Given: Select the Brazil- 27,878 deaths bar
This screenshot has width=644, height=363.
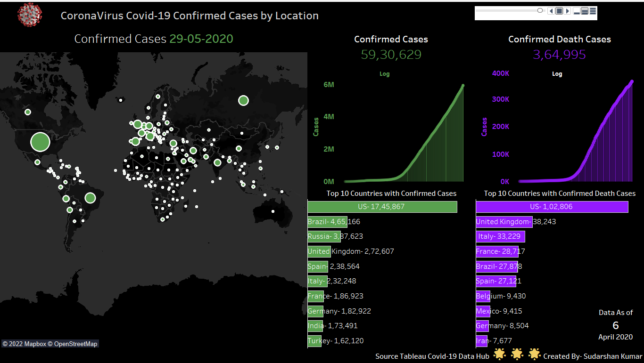Looking at the screenshot, I should coord(497,266).
